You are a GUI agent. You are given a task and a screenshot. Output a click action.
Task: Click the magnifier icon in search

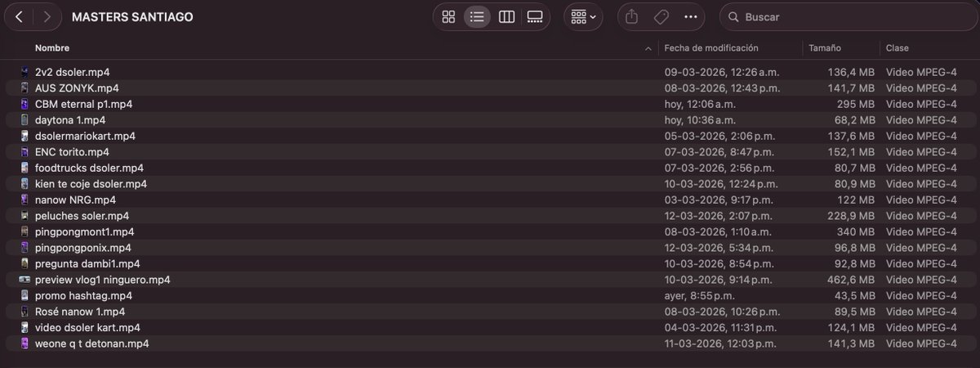point(733,17)
